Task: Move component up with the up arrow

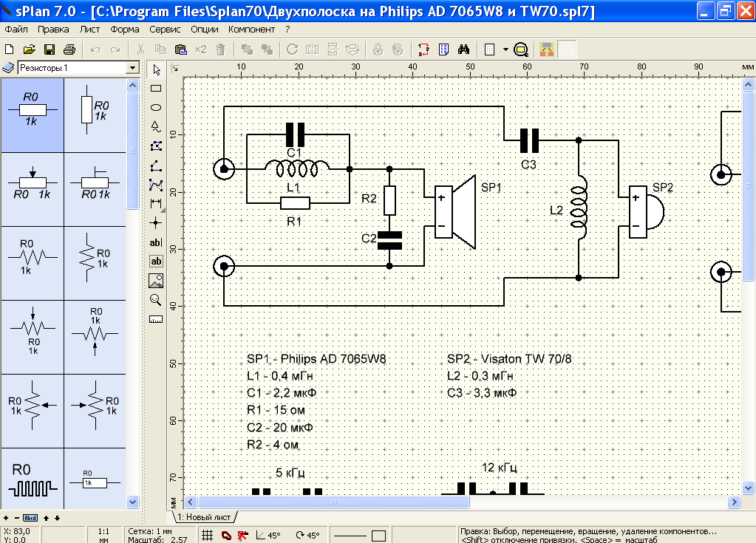Action: click(47, 518)
